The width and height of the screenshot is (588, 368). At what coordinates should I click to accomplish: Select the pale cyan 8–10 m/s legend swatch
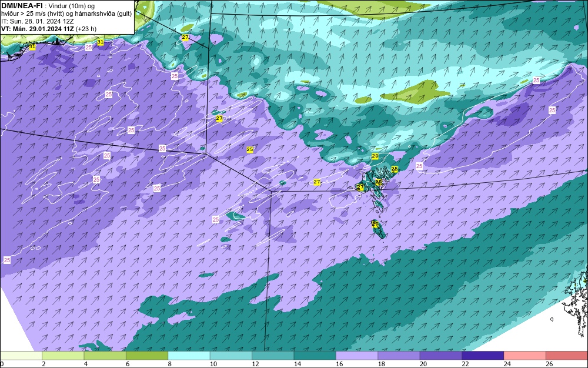[189, 356]
